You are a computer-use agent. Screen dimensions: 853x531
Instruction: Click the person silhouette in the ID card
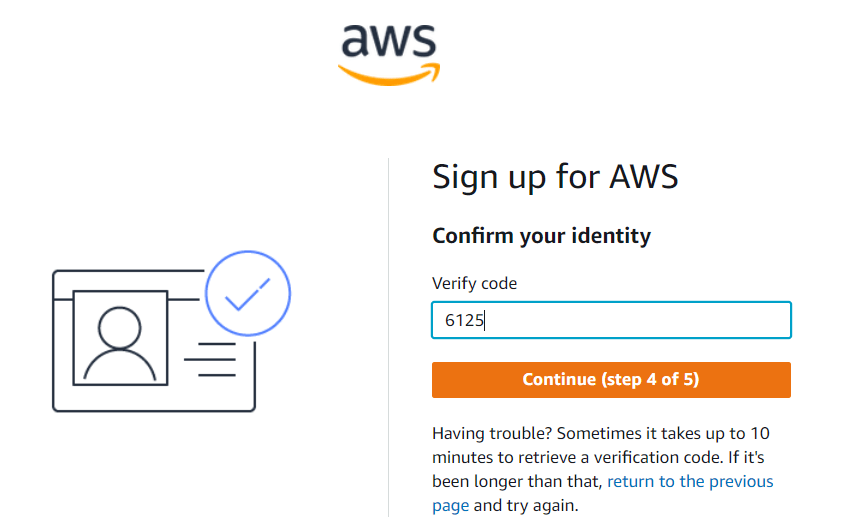(120, 344)
